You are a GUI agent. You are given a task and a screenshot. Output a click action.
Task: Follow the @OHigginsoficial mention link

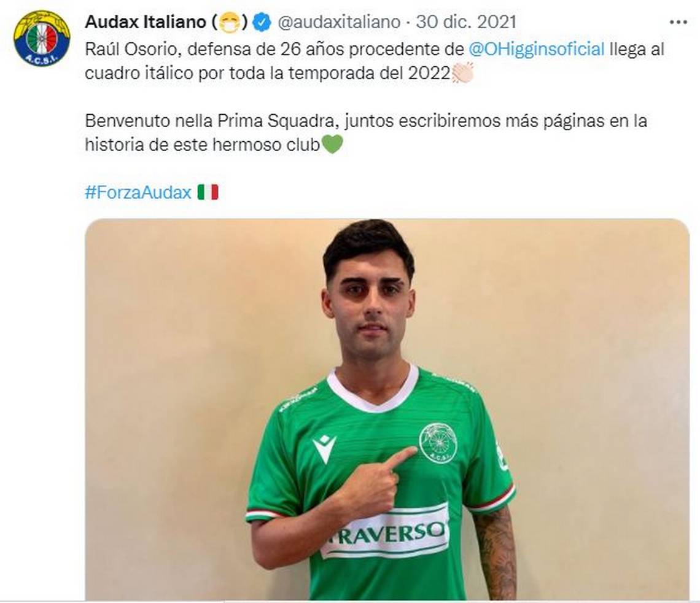tap(537, 49)
